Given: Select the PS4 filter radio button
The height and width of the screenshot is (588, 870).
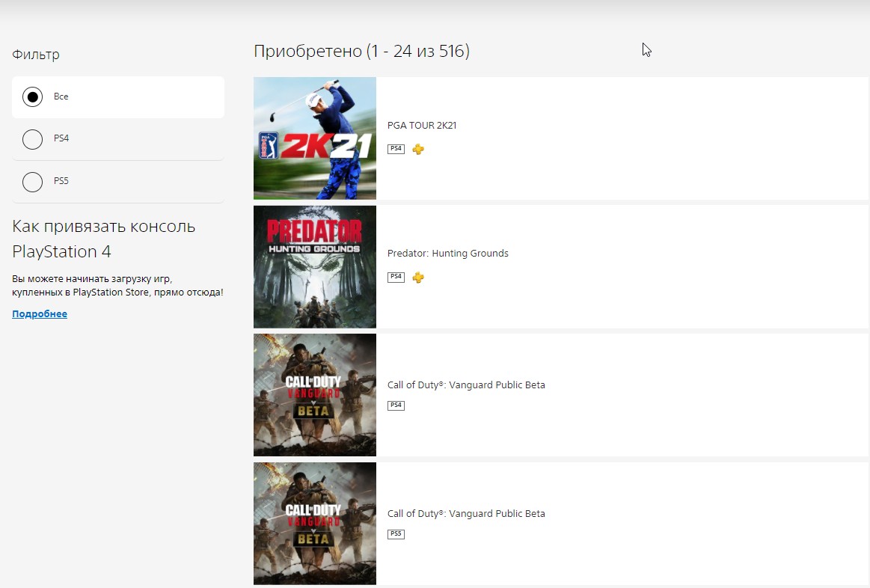Looking at the screenshot, I should 33,139.
